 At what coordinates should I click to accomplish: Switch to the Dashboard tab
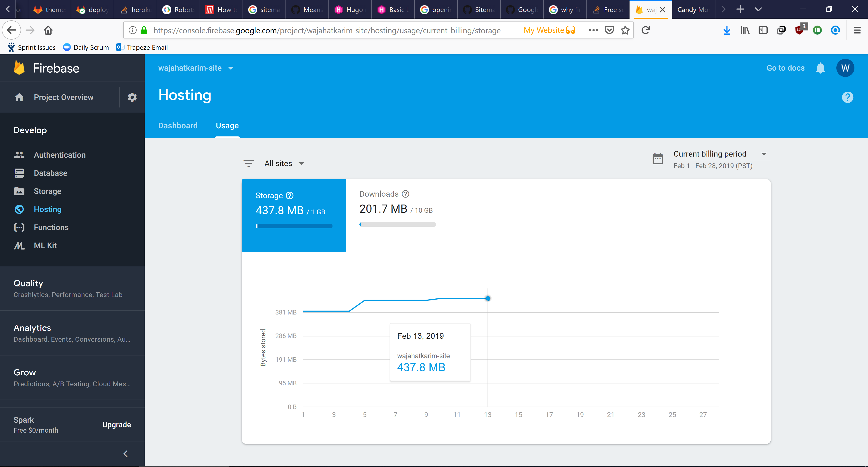tap(178, 126)
